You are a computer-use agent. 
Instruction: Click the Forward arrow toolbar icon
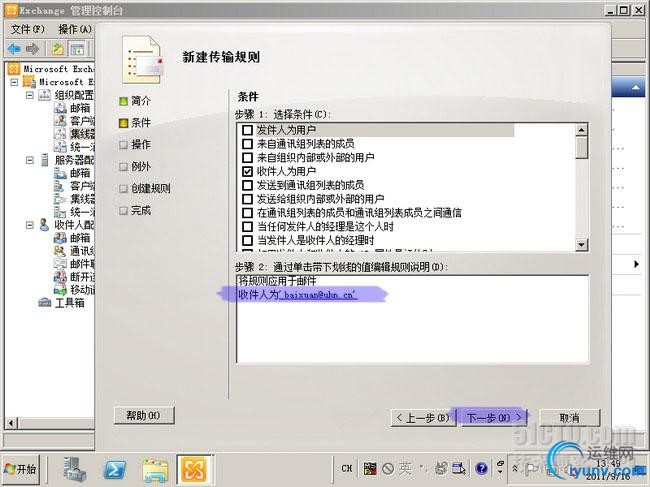[x=32, y=49]
